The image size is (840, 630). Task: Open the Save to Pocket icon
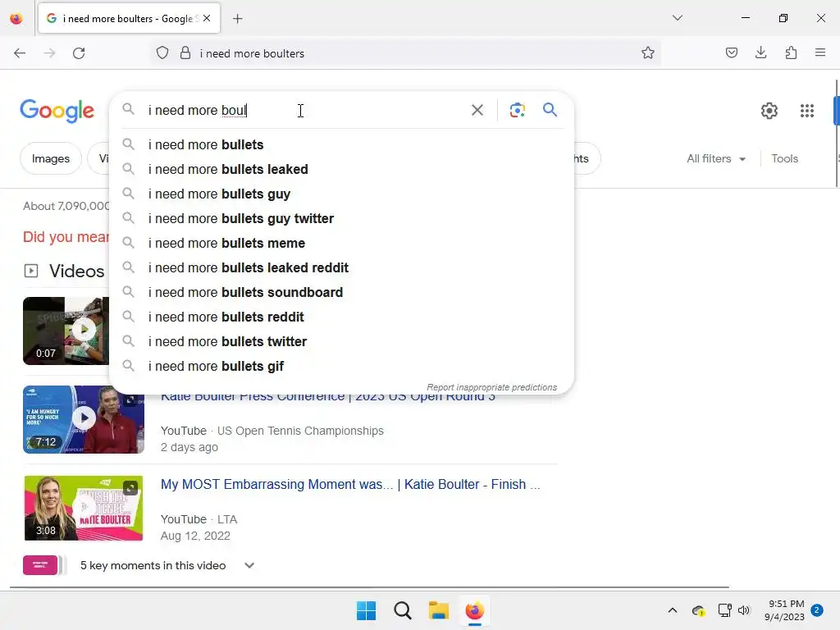click(731, 52)
